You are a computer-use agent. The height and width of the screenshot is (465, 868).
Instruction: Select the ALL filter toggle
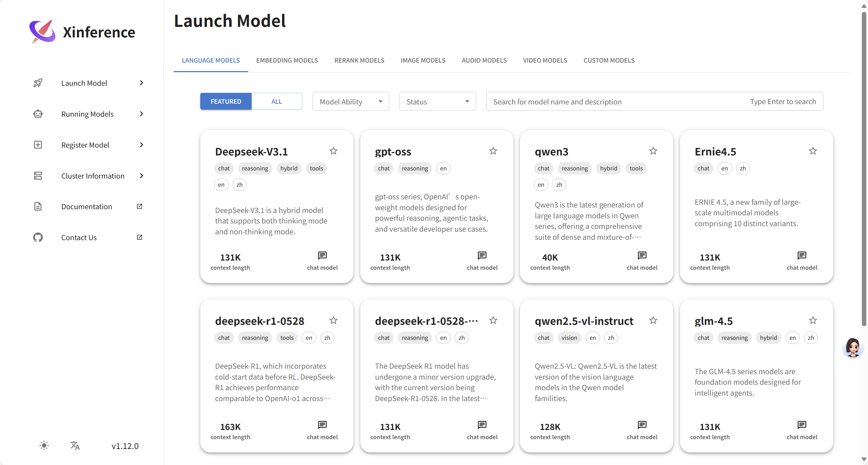click(x=277, y=101)
